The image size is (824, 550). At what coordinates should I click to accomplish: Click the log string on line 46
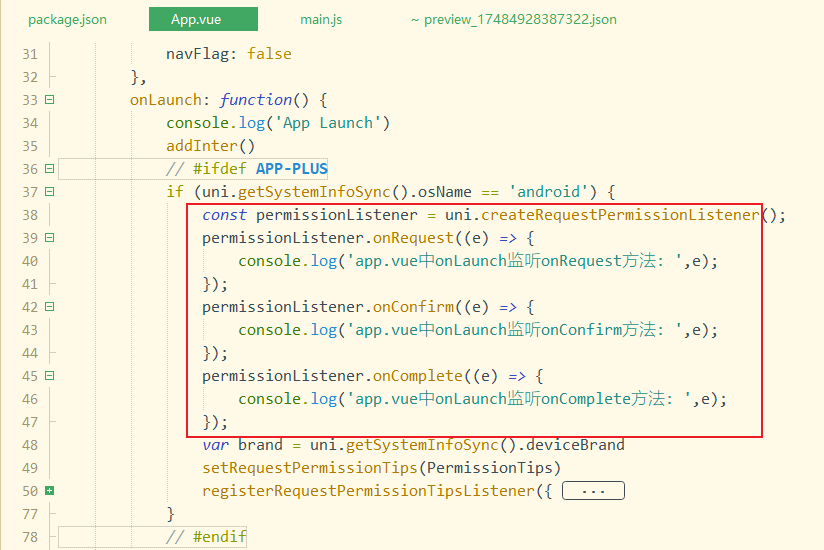click(x=519, y=399)
